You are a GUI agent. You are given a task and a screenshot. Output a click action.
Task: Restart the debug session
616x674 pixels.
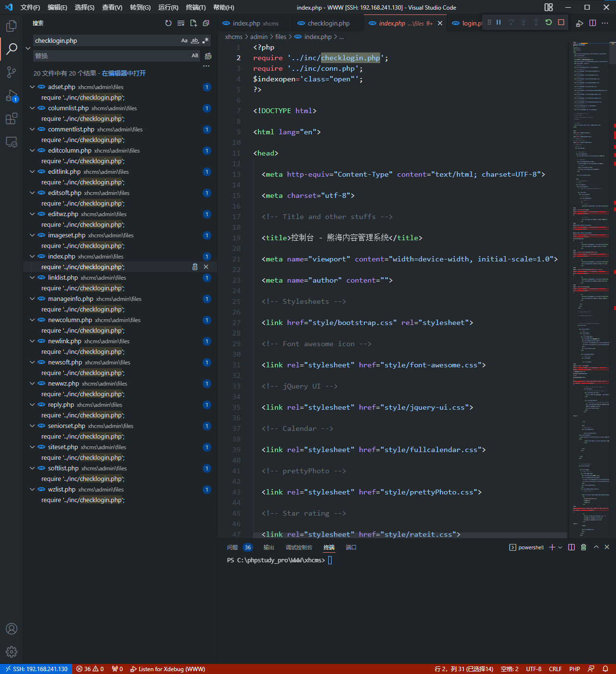[549, 22]
